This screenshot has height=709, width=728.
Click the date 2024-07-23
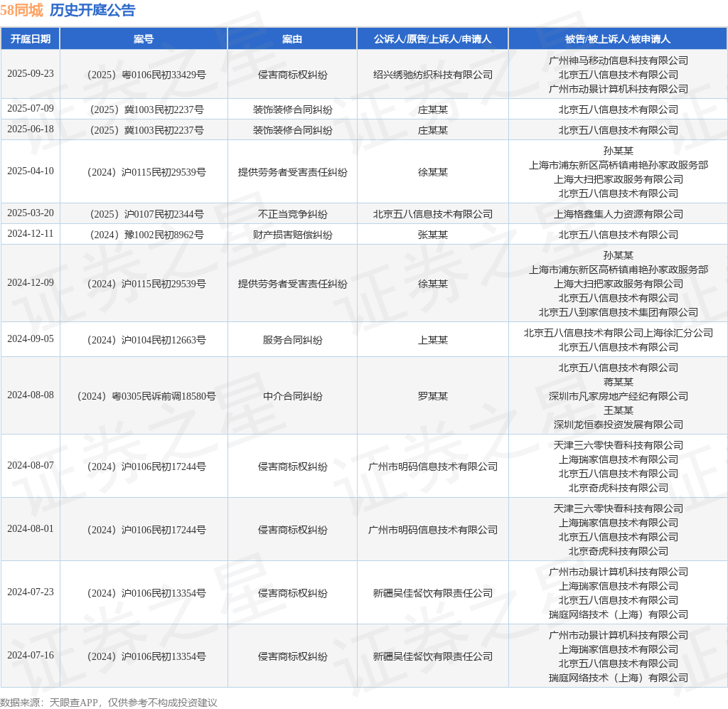coord(31,592)
